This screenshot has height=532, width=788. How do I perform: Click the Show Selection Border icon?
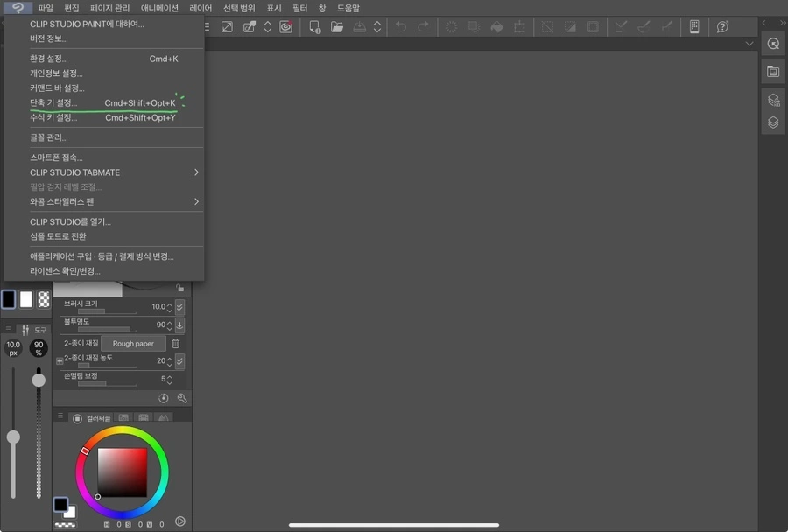593,26
